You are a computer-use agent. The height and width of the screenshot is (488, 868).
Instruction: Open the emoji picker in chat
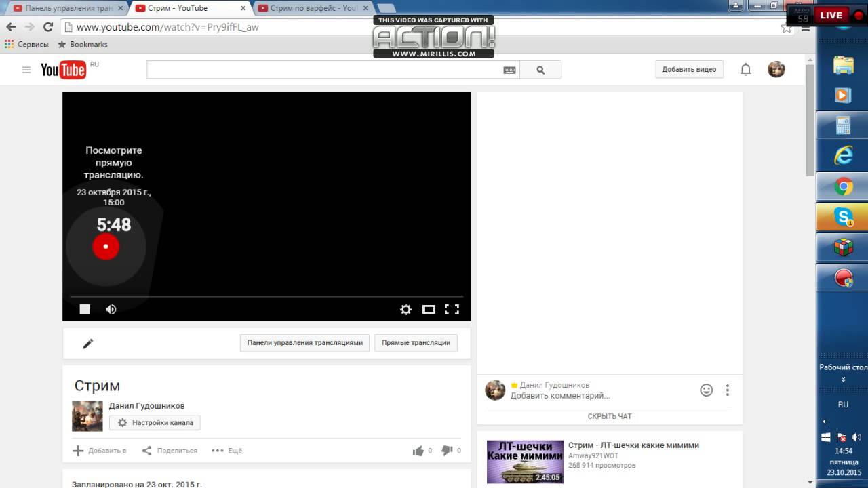point(707,390)
